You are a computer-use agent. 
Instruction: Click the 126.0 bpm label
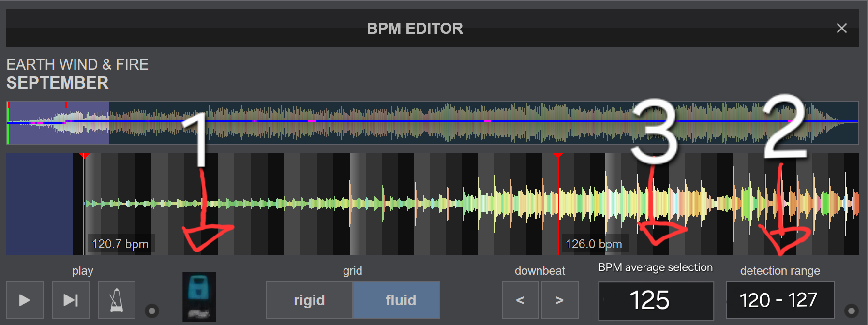pos(594,244)
